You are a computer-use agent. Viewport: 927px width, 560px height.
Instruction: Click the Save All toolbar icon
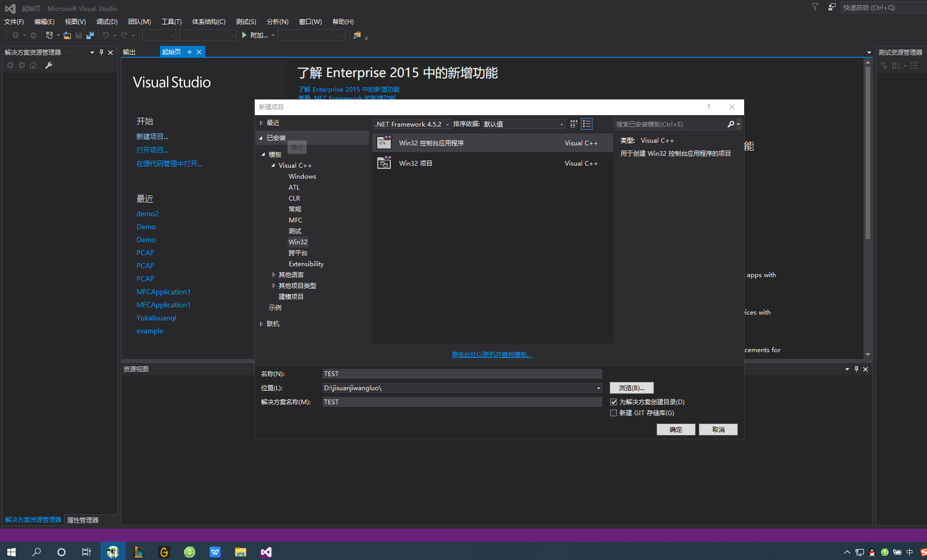tap(90, 35)
